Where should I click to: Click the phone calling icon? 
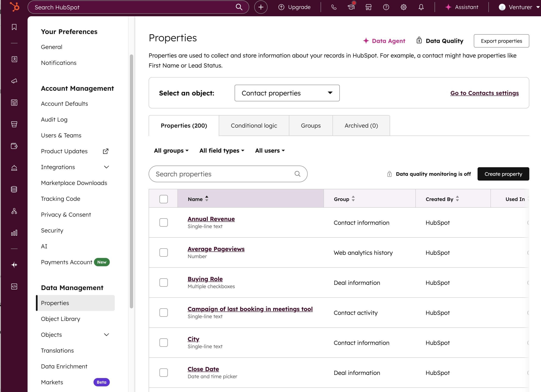pos(334,7)
